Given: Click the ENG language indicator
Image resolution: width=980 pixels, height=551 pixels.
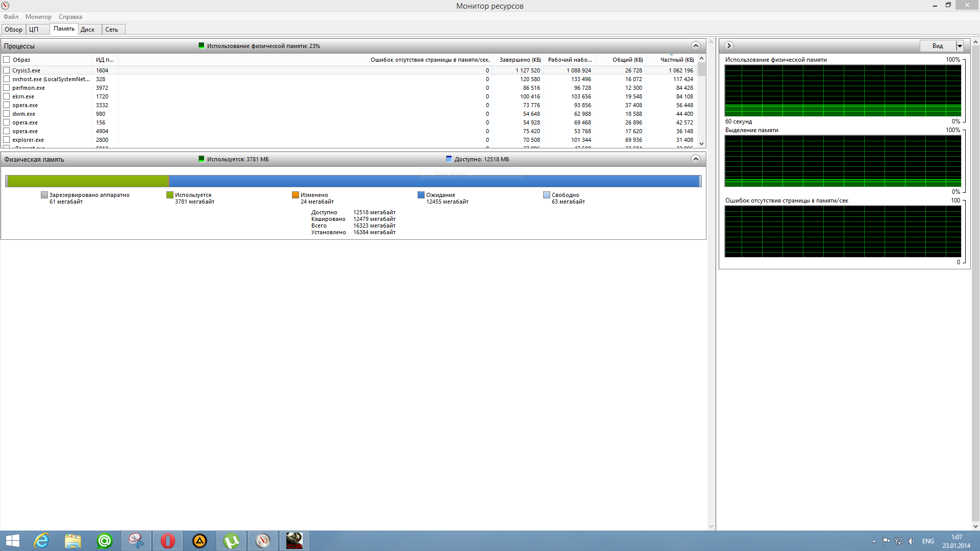Looking at the screenshot, I should (x=928, y=541).
